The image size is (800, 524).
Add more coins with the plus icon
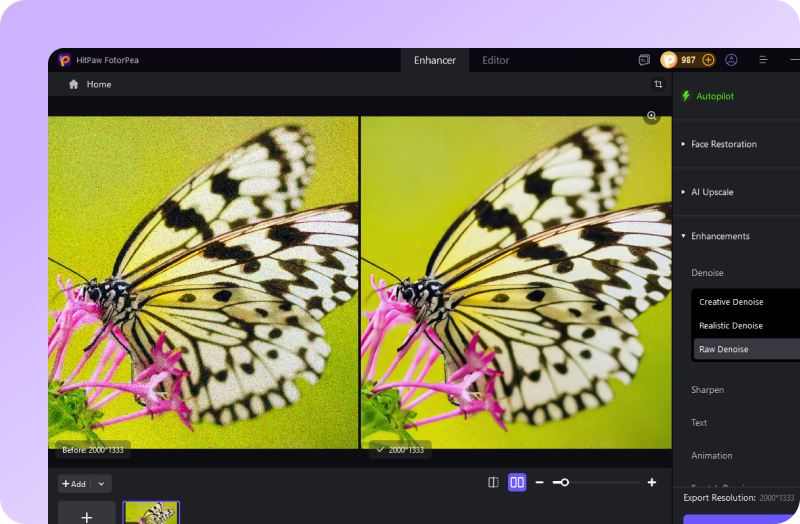708,60
